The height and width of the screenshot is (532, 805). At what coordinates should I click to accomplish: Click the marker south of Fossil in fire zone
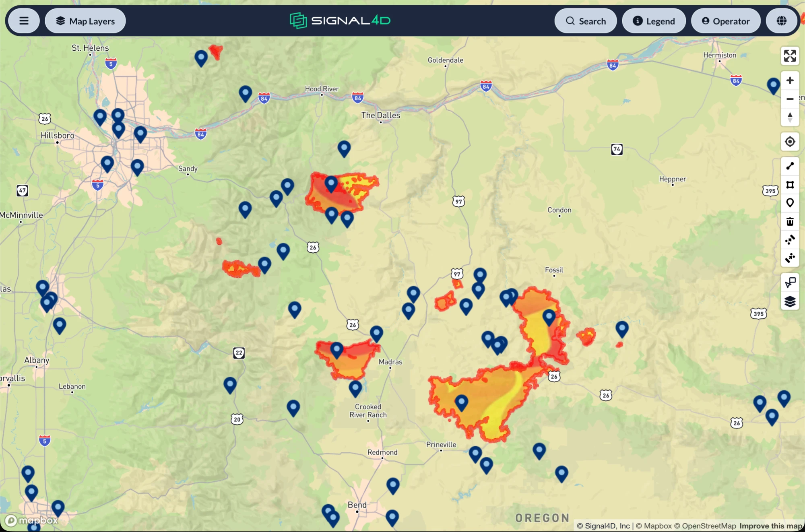[x=549, y=317]
